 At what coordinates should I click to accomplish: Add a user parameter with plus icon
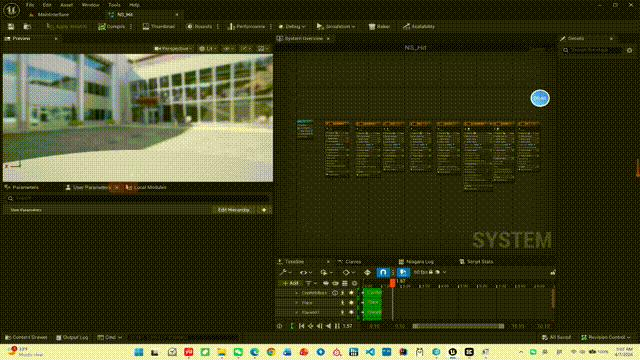pyautogui.click(x=264, y=210)
